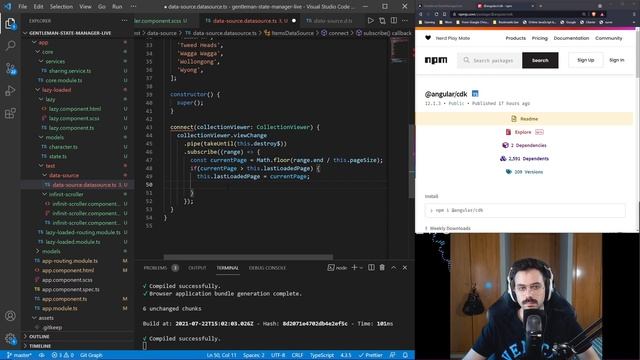Image resolution: width=640 pixels, height=360 pixels.
Task: Click the eye watch icon in status bar
Action: 42,355
